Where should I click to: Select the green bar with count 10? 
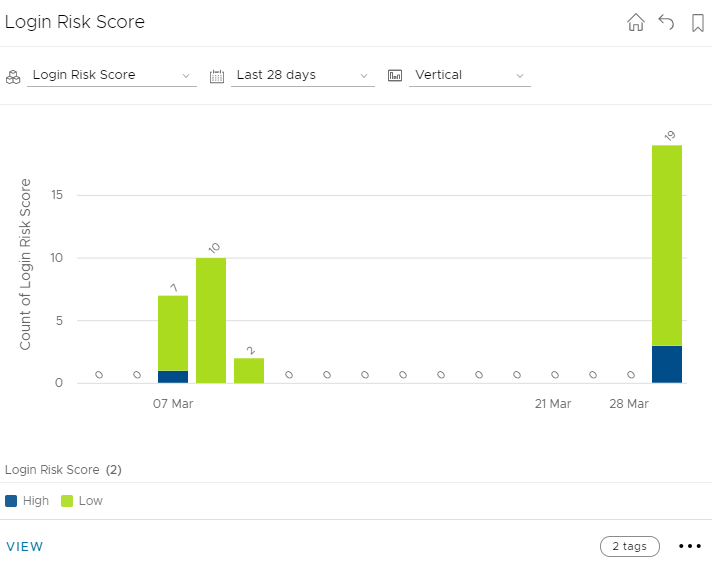tap(211, 320)
